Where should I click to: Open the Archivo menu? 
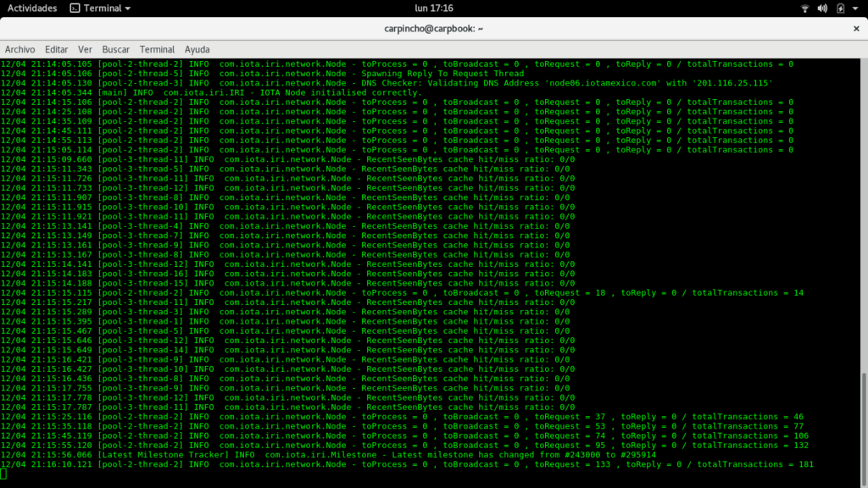tap(19, 49)
